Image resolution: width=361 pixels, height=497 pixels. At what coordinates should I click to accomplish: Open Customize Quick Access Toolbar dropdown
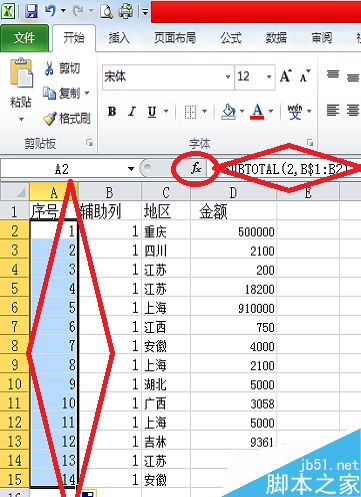click(145, 12)
